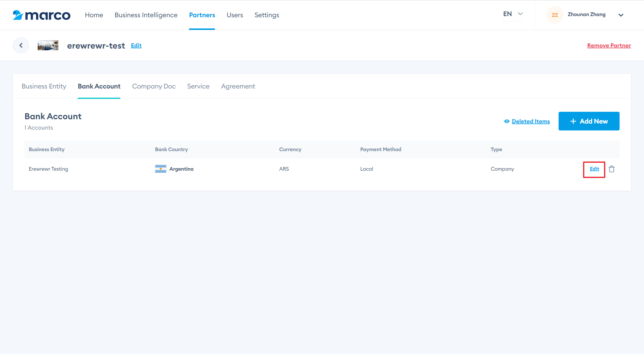Switch to the Business Entity tab

point(44,86)
